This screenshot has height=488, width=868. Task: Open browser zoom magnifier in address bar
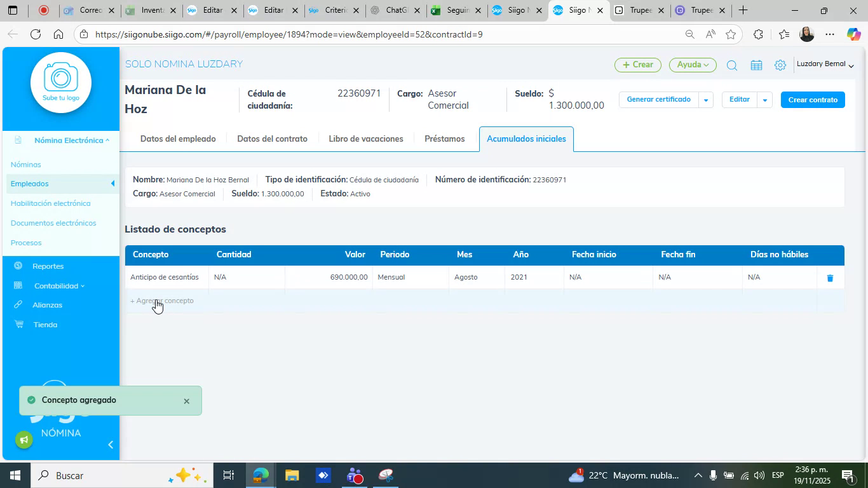(689, 34)
